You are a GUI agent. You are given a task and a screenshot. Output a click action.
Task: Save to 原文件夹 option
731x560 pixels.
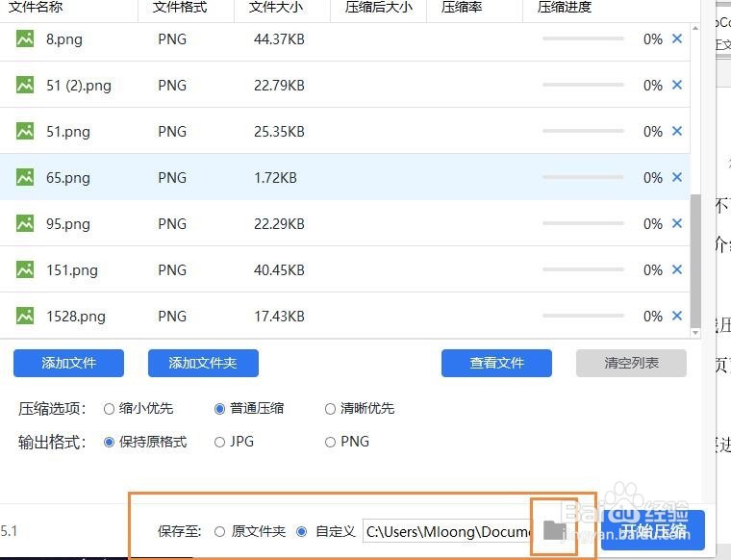coord(219,531)
